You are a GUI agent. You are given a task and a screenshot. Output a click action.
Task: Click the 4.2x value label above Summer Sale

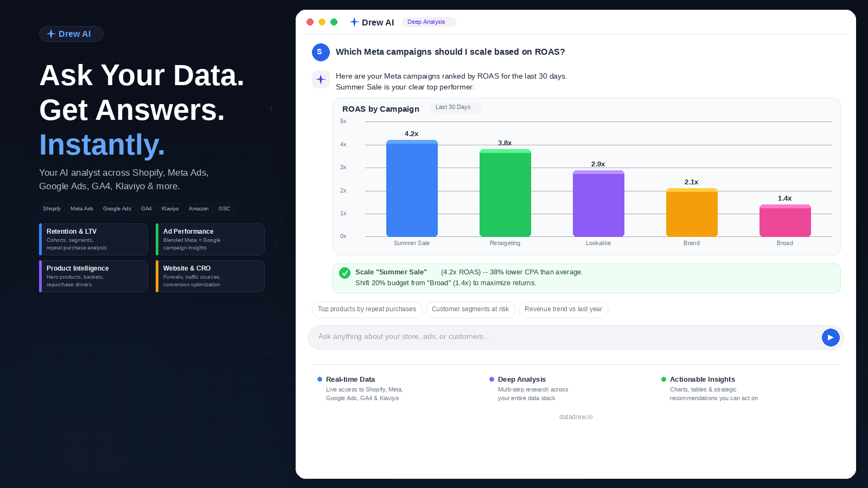point(412,134)
